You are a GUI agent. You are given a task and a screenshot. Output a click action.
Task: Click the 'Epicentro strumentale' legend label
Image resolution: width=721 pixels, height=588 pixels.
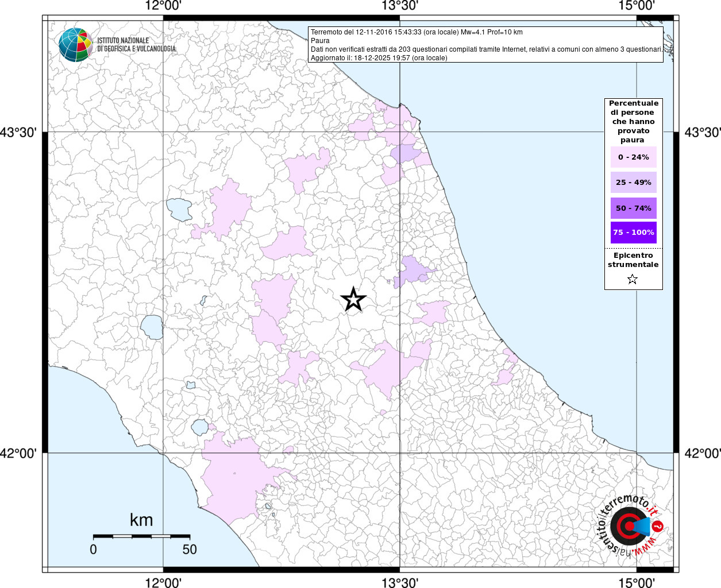point(633,260)
